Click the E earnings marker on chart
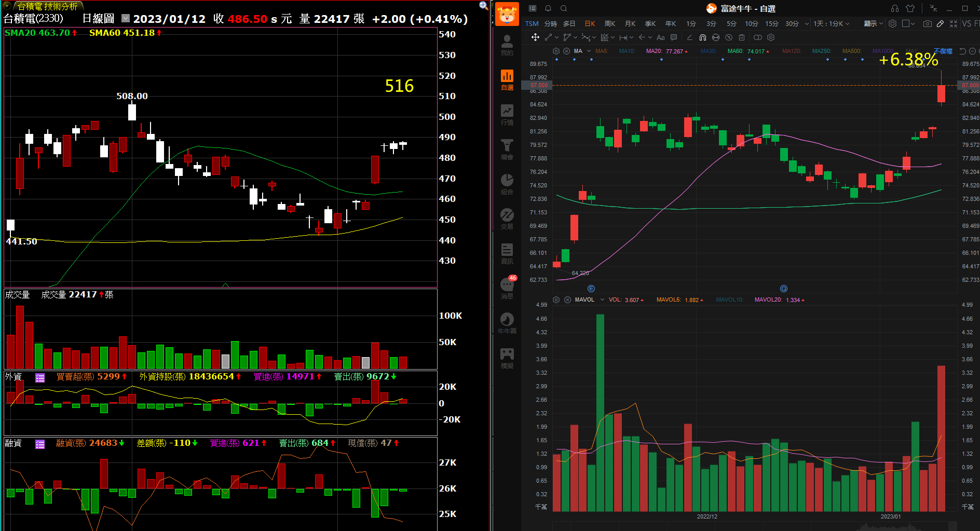 [591, 289]
